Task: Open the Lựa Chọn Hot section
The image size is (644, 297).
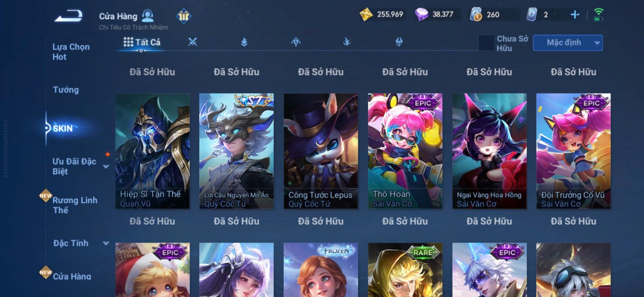Action: click(x=71, y=52)
